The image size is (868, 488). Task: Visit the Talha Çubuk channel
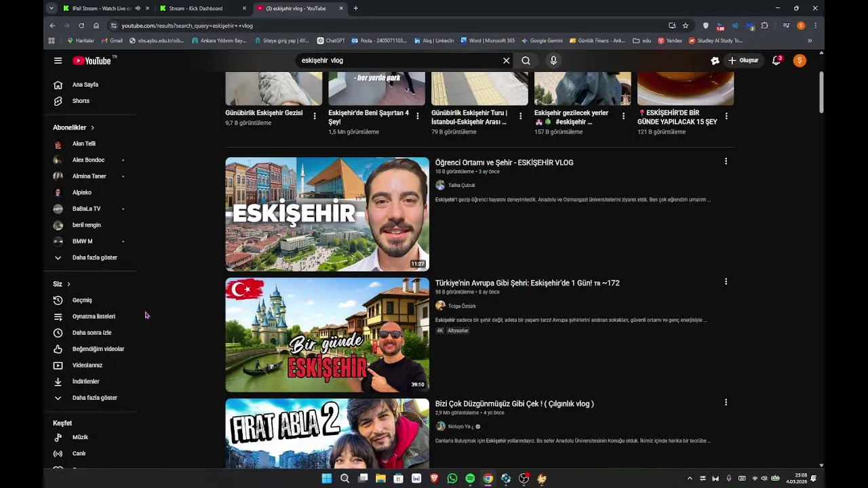(461, 185)
